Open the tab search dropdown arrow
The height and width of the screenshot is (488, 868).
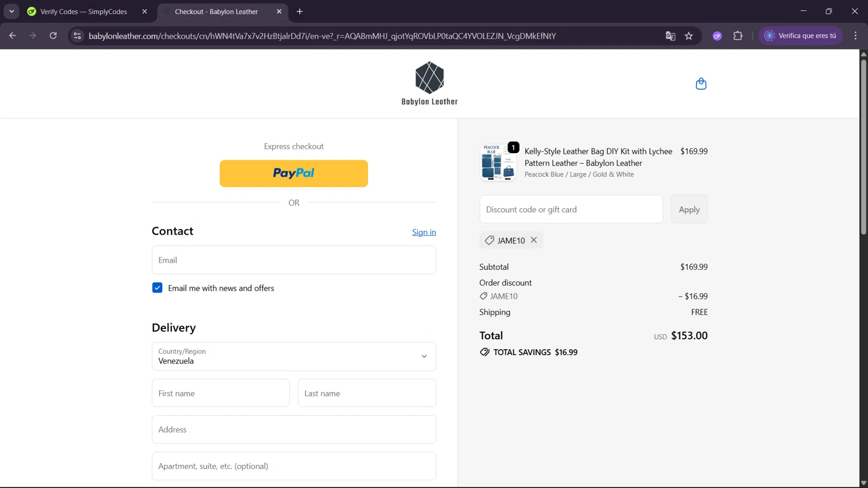(12, 12)
